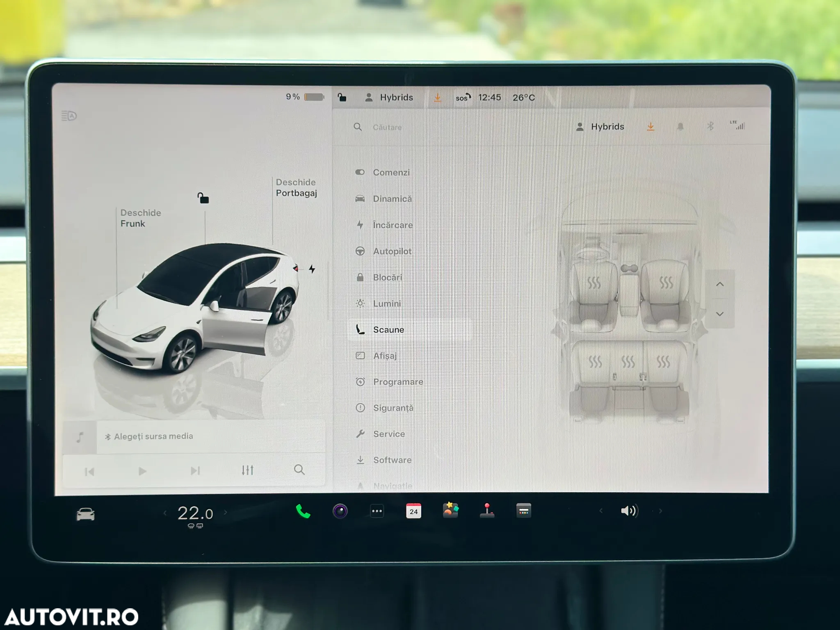Lower cabin temperature with left chevron
Screen dimensions: 840x630
[165, 513]
